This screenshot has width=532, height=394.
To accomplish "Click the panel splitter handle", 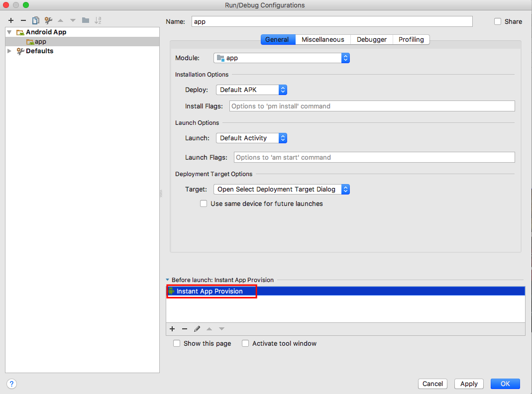I will point(161,194).
